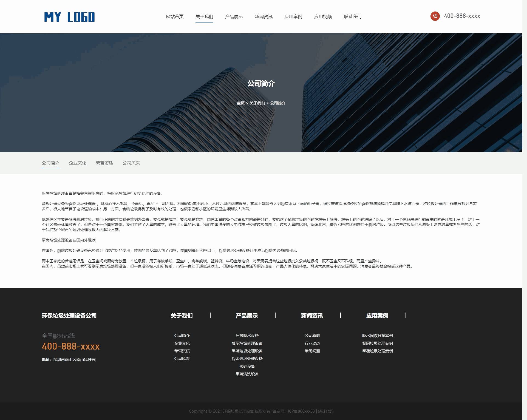Open footer link 脱水固液分离案例
The image size is (527, 420).
pos(377,336)
